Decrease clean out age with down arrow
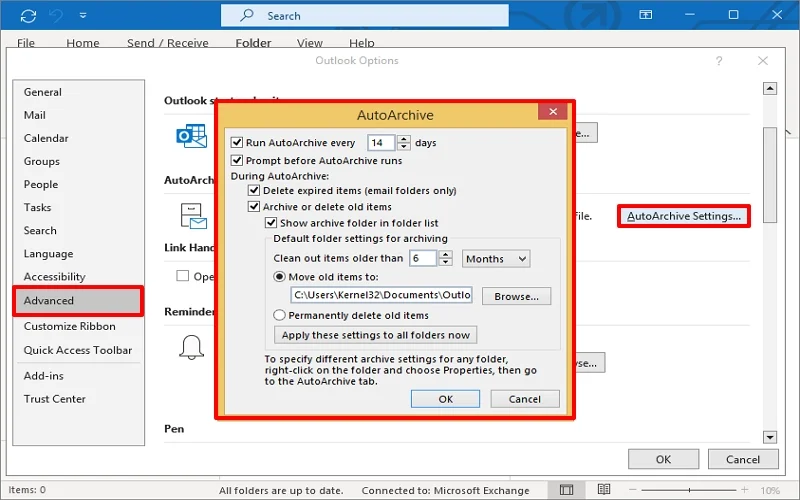Screen dimensions: 800x500 tap(445, 262)
